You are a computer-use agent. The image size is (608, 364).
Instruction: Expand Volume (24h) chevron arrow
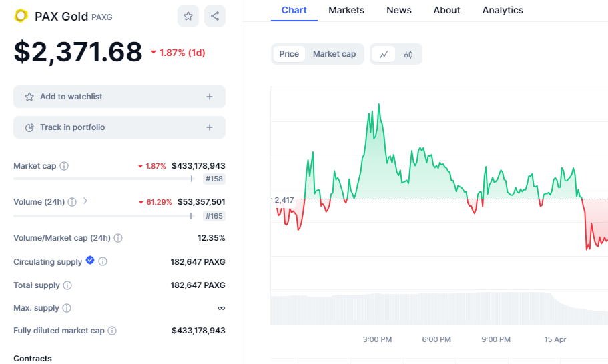[x=85, y=201]
